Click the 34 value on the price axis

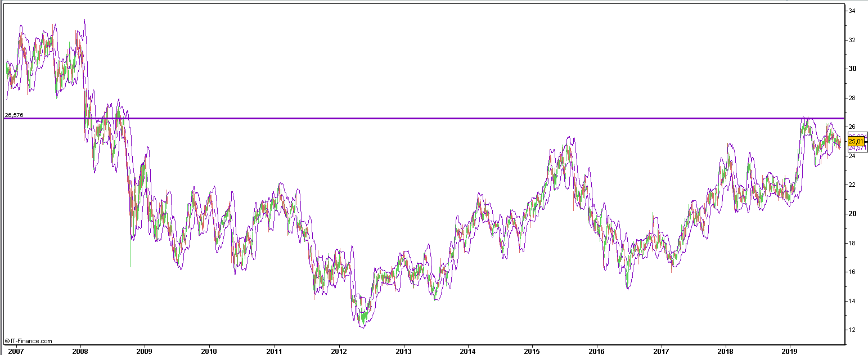pos(852,11)
